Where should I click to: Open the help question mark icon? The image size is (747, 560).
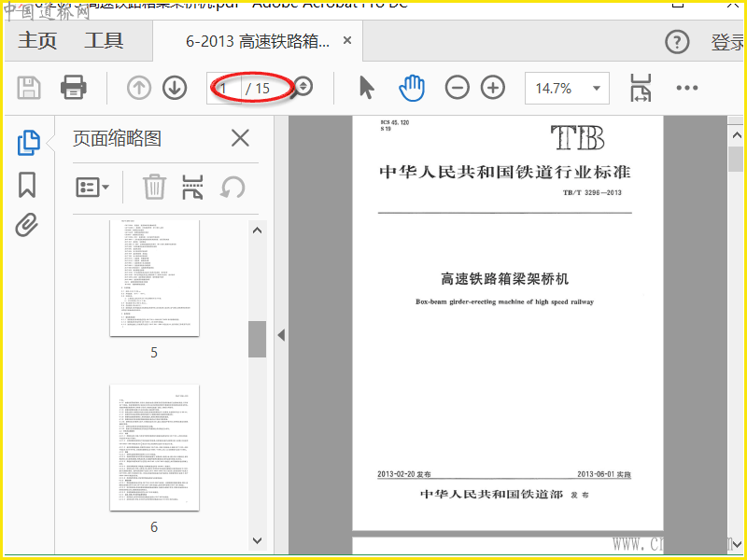pos(677,42)
